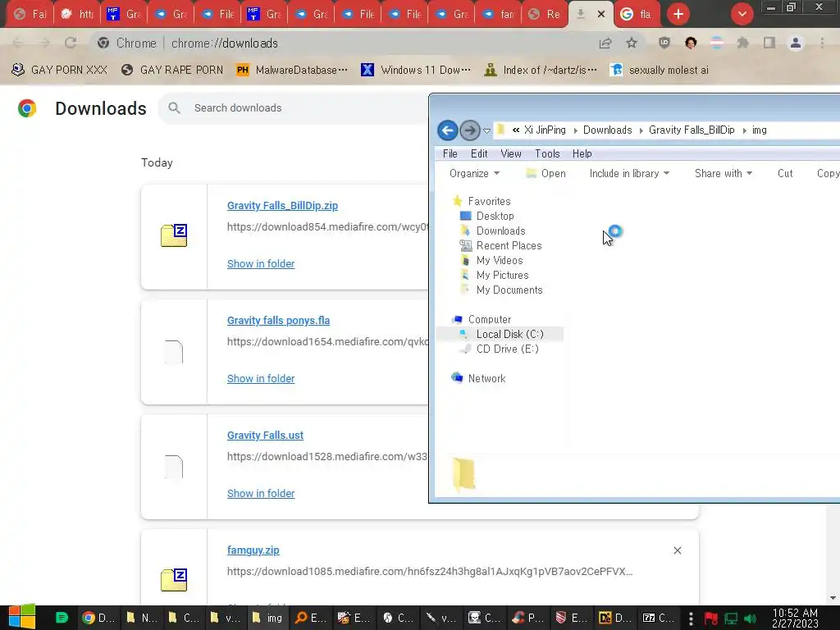Open the famguy.zip download link
840x630 pixels.
click(x=253, y=550)
